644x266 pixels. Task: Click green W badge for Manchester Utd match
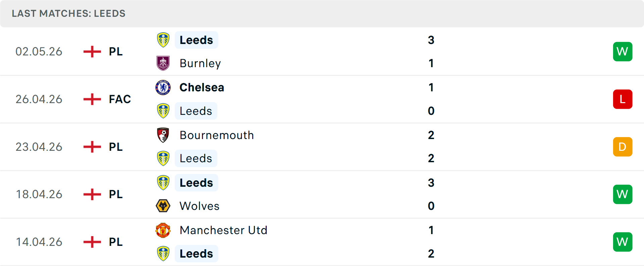pyautogui.click(x=623, y=242)
